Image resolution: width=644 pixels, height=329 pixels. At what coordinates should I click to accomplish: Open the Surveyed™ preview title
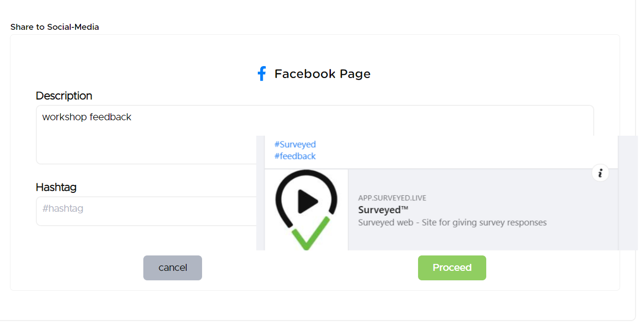(380, 210)
